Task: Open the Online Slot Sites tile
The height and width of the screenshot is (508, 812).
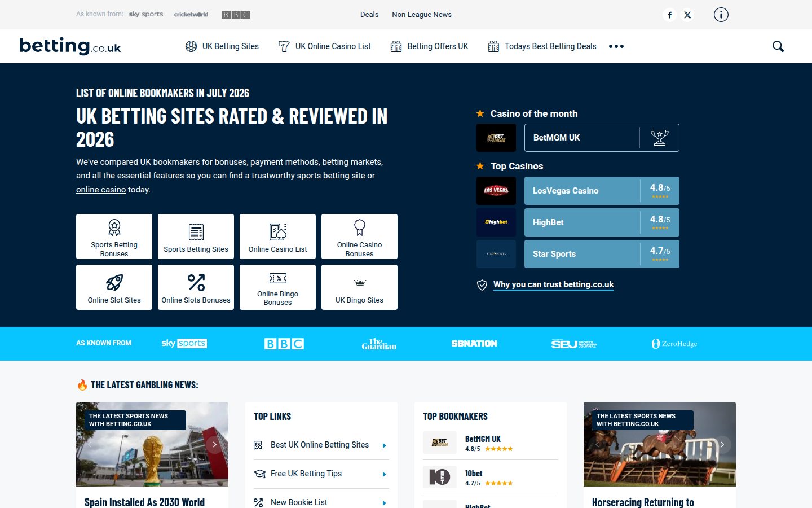Action: point(114,287)
